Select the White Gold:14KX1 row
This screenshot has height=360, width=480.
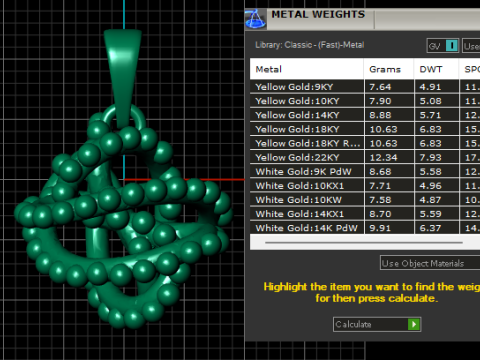point(365,214)
